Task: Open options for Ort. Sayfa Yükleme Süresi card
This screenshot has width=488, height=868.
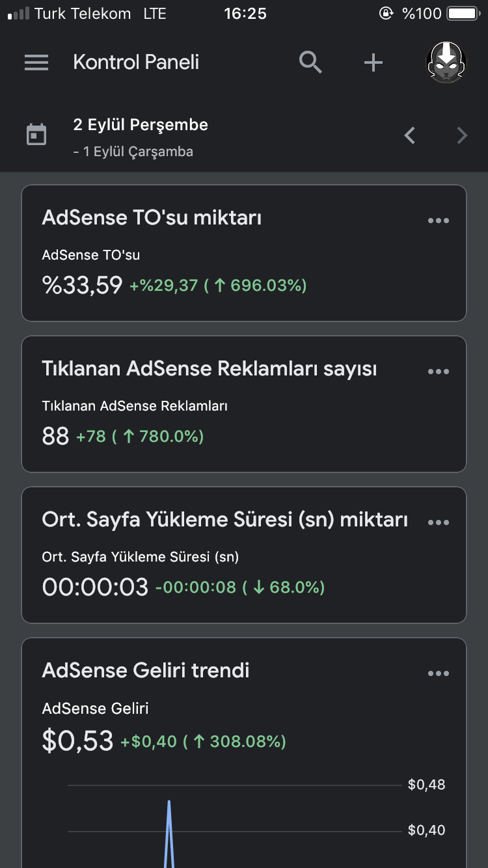Action: click(x=438, y=522)
